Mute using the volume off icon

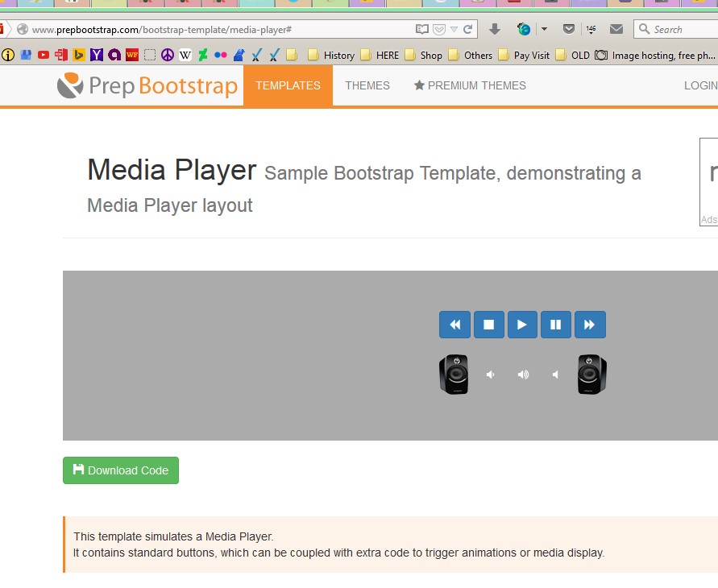555,375
